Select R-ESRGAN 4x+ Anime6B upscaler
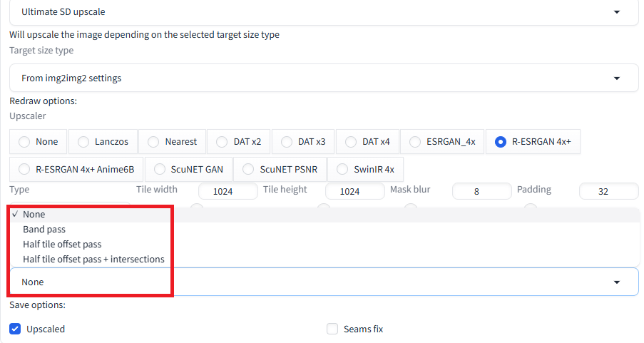This screenshot has height=343, width=644. [x=24, y=169]
